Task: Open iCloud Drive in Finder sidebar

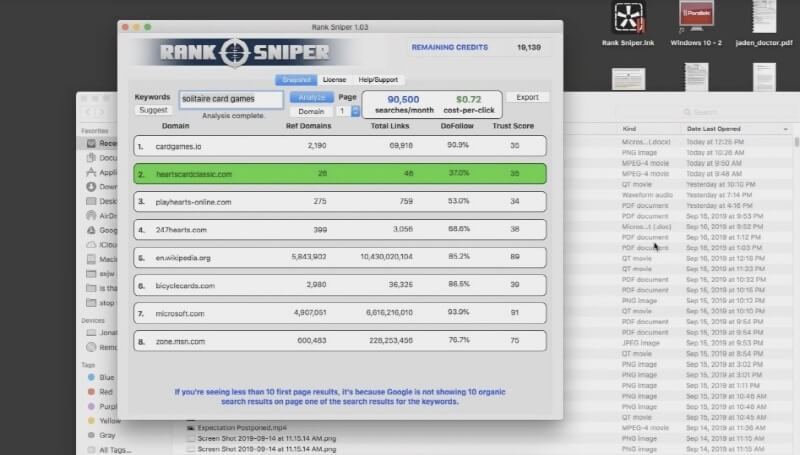Action: [101, 244]
